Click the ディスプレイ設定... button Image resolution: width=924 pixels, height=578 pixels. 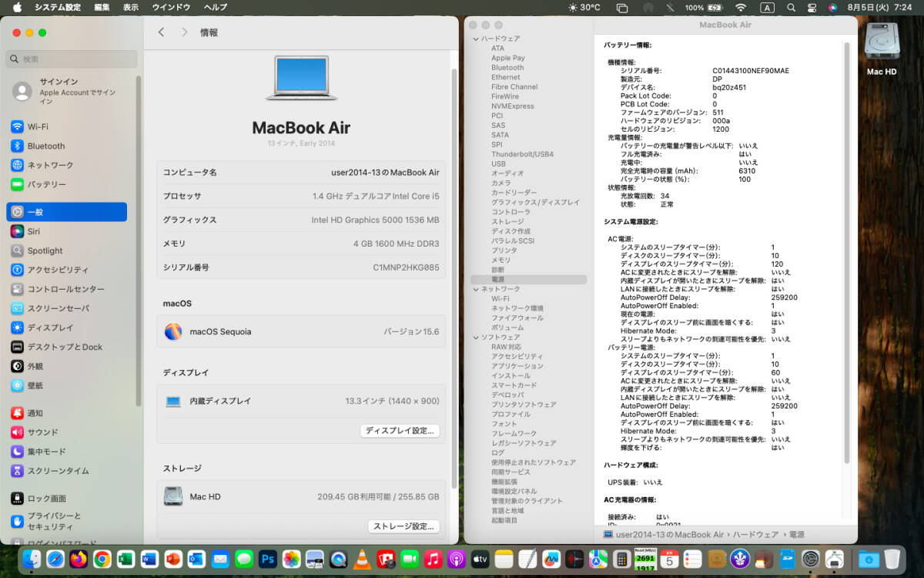[400, 431]
